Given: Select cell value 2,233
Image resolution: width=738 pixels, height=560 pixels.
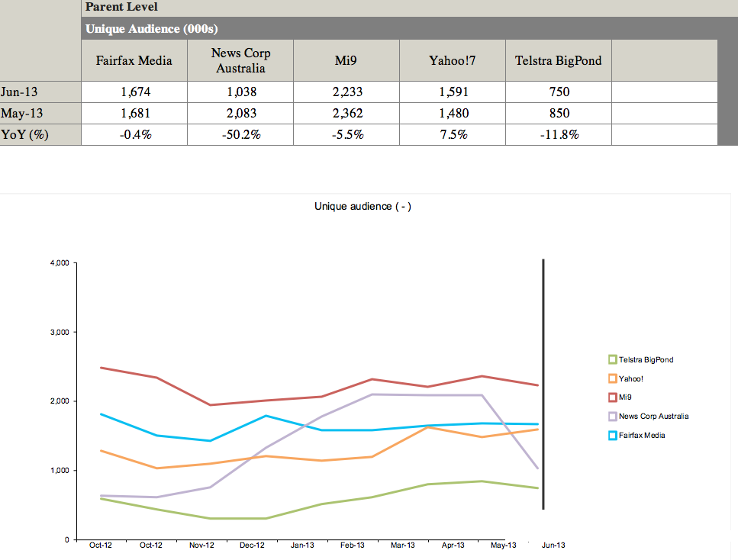Looking at the screenshot, I should (x=347, y=92).
